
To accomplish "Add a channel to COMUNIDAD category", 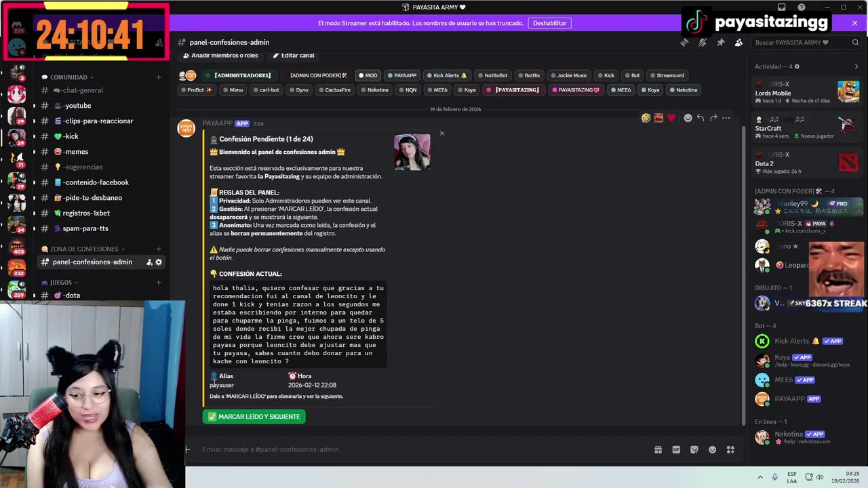I will (159, 77).
